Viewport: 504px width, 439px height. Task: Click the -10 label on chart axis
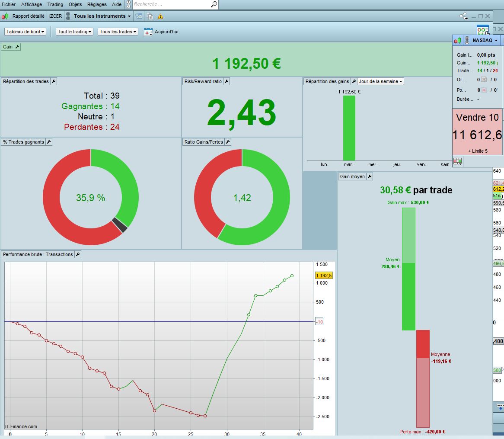tap(319, 322)
